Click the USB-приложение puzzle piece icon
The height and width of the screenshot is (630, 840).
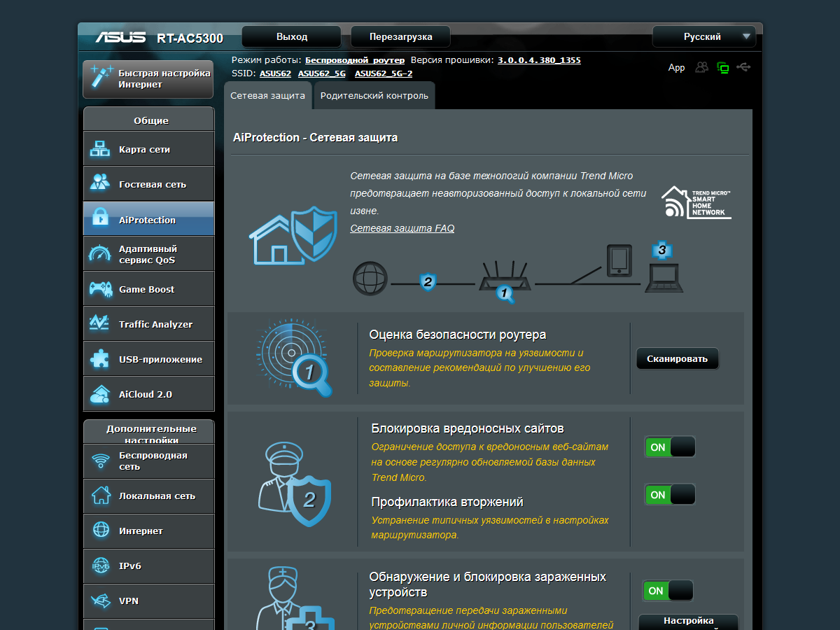pos(100,359)
